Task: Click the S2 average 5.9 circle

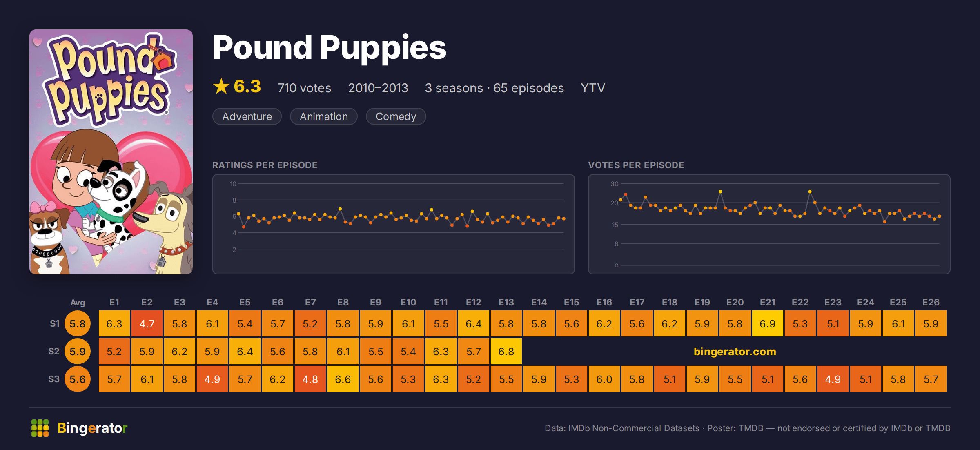Action: pos(78,352)
